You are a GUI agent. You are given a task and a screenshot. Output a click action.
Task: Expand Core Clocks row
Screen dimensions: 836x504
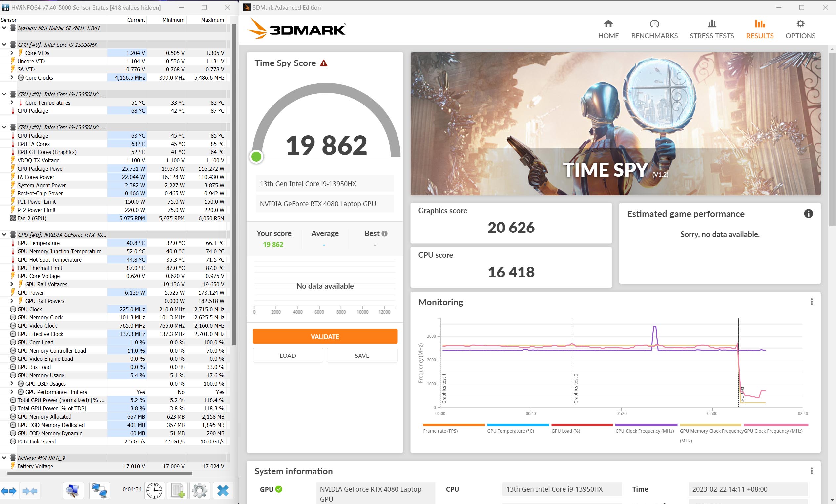click(x=12, y=78)
